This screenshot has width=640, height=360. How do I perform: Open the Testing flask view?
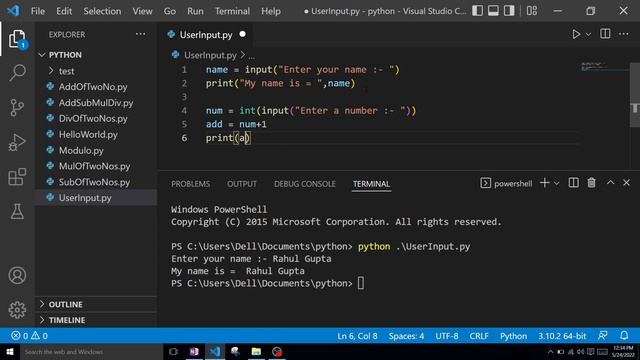(17, 211)
